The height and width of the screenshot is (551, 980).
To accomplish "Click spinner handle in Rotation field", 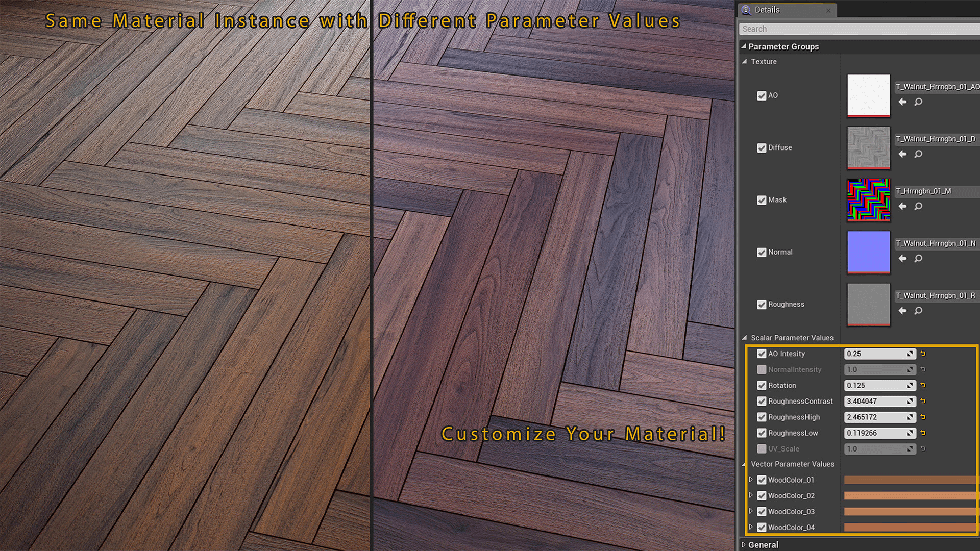I will pos(910,385).
